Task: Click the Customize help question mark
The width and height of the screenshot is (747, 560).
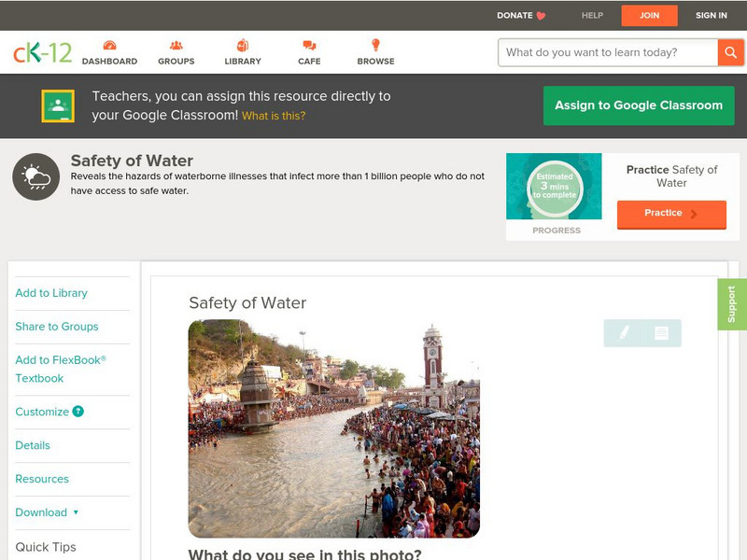Action: 78,412
